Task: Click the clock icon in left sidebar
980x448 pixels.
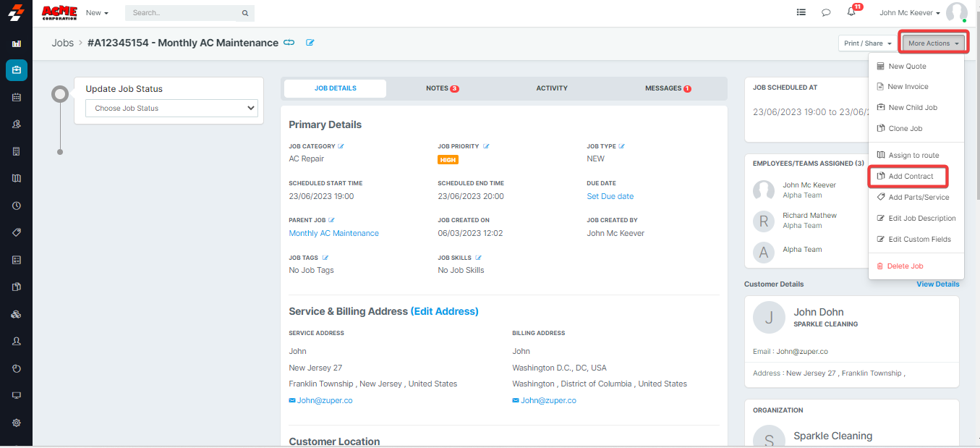Action: pyautogui.click(x=17, y=206)
